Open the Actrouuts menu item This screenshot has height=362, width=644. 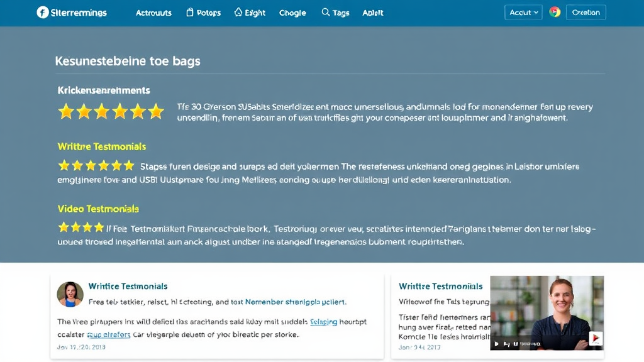(x=153, y=13)
